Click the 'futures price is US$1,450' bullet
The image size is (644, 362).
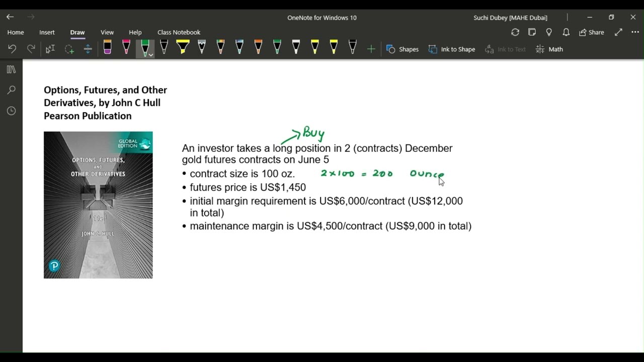[244, 187]
